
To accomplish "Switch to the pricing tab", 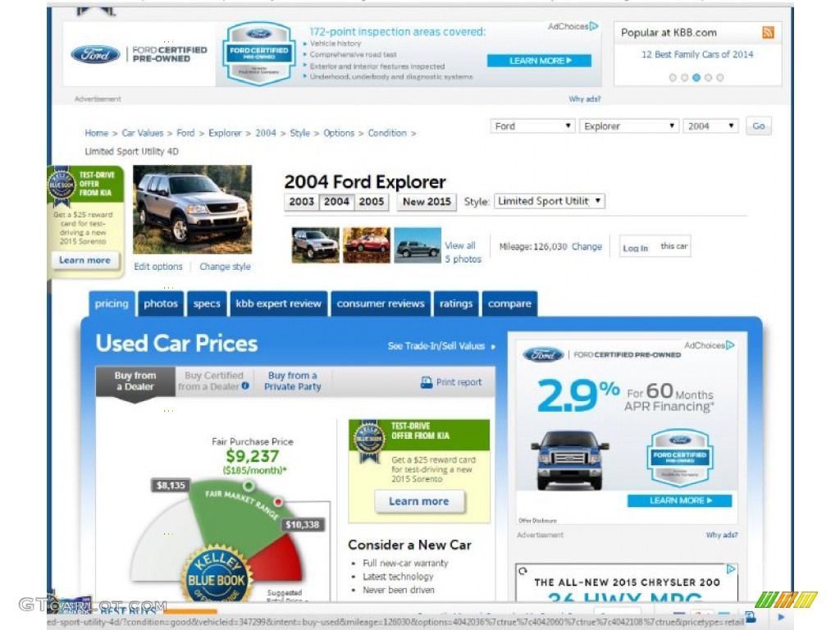I will click(112, 304).
